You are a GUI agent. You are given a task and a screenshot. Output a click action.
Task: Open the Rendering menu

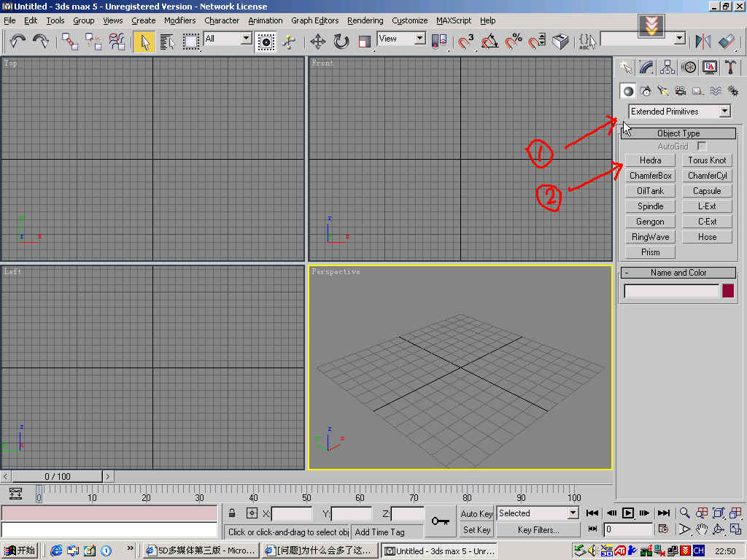pyautogui.click(x=365, y=20)
